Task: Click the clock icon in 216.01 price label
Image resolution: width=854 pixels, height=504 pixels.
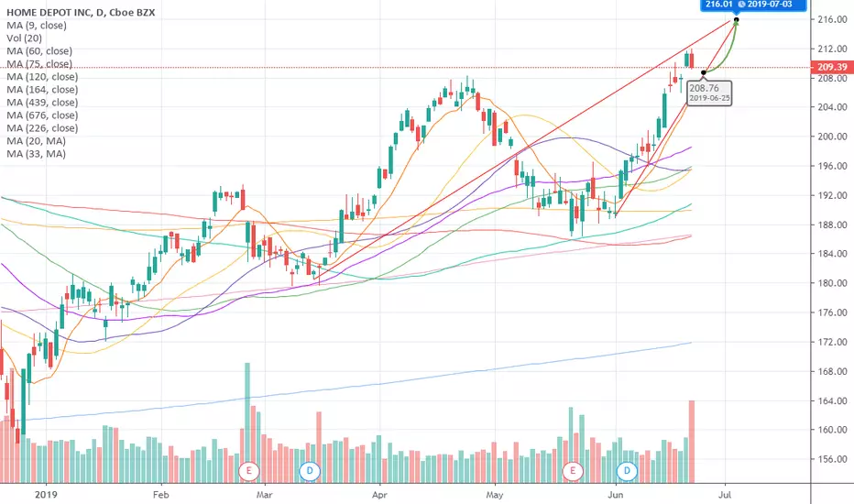Action: click(x=740, y=5)
